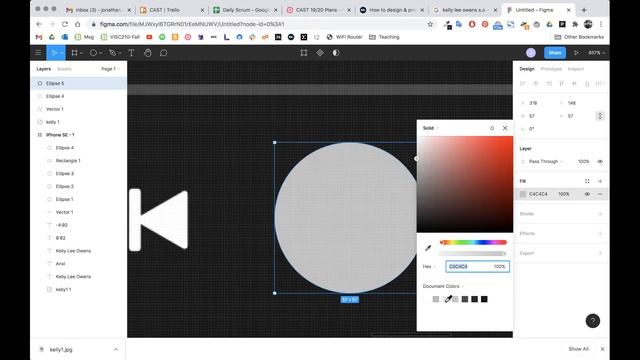The height and width of the screenshot is (360, 640).
Task: Toggle layer visibility eye beside Pass Through
Action: pos(600,162)
